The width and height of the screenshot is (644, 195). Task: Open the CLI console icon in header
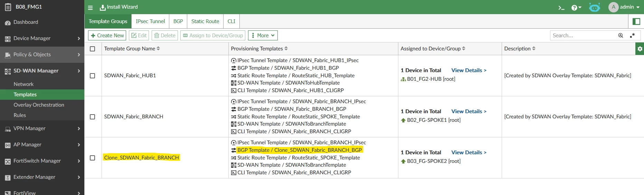click(561, 8)
